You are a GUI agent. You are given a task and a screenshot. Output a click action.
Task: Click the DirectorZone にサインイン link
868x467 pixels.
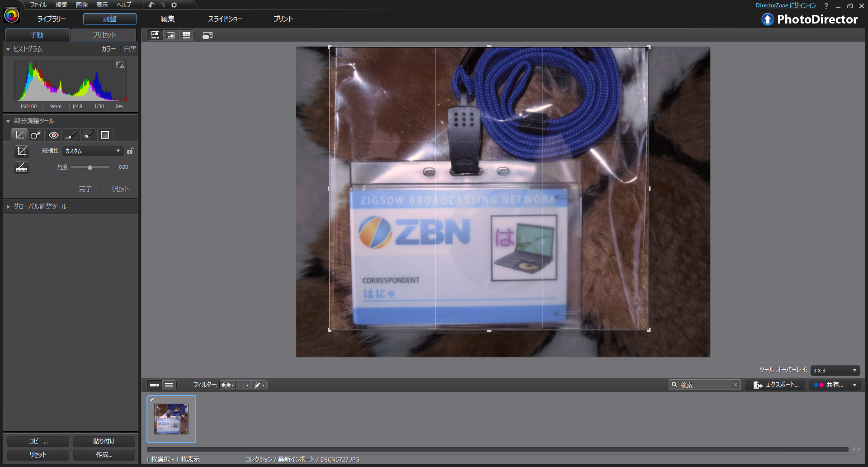point(786,5)
